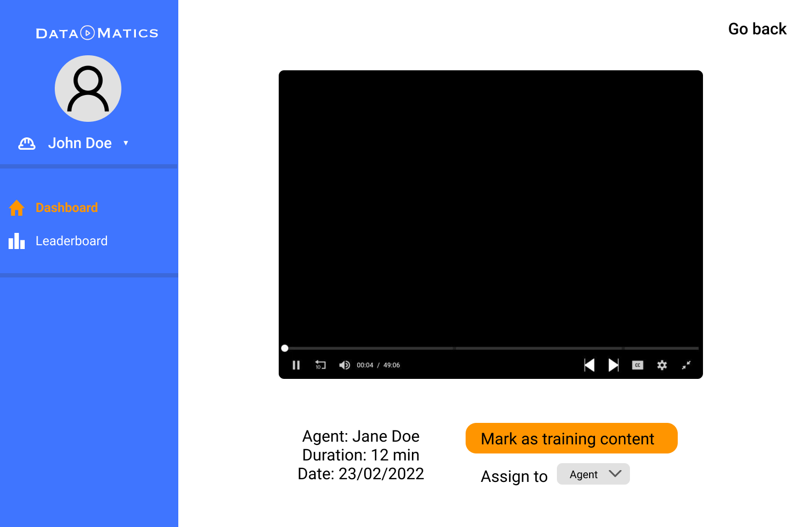Click the helmet icon beside John Doe
This screenshot has width=812, height=527.
tap(27, 143)
